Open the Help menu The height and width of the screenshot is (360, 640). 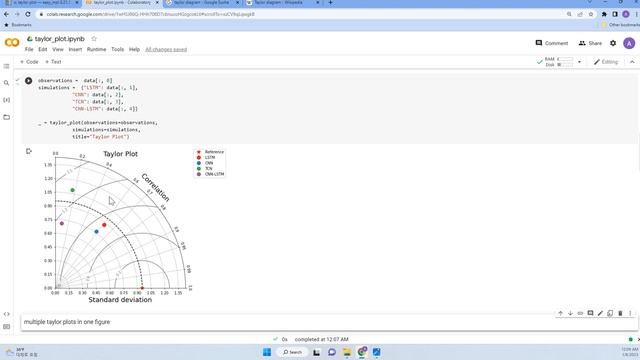pos(134,49)
